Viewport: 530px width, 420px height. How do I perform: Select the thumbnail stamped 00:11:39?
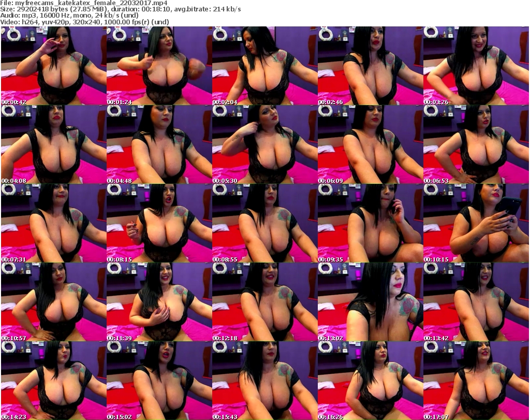pos(159,302)
